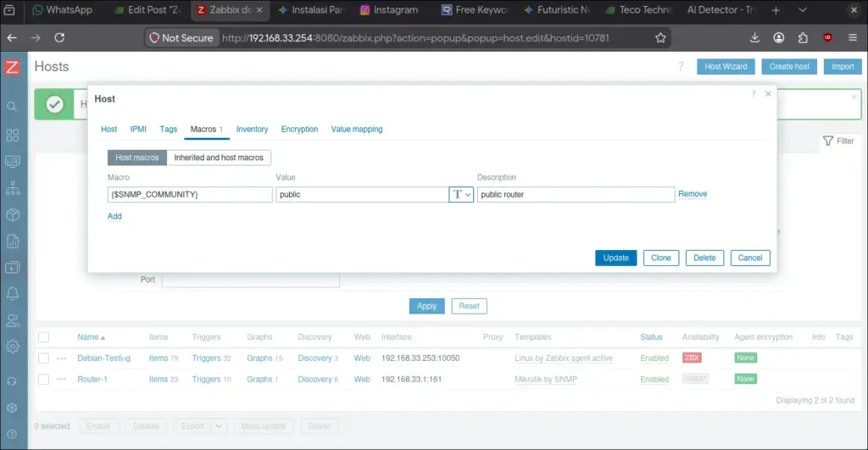Switch to Instagram browser tab
The height and width of the screenshot is (450, 868).
(389, 10)
